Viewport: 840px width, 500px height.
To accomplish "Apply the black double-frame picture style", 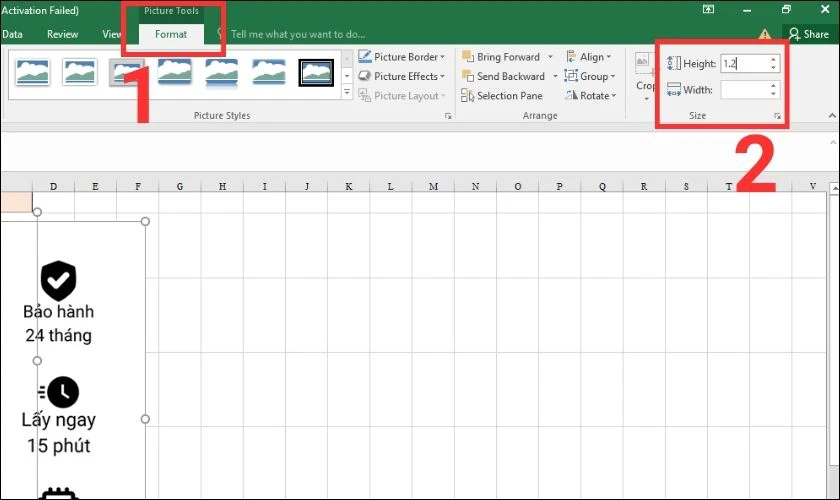I will tap(316, 72).
